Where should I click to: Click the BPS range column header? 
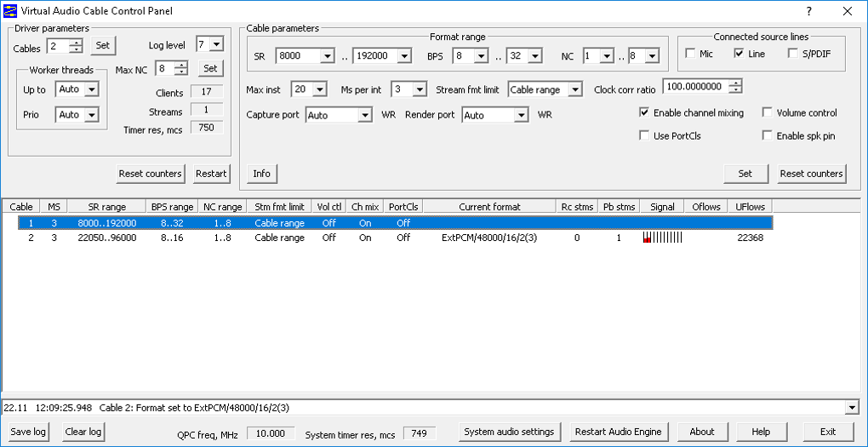172,207
